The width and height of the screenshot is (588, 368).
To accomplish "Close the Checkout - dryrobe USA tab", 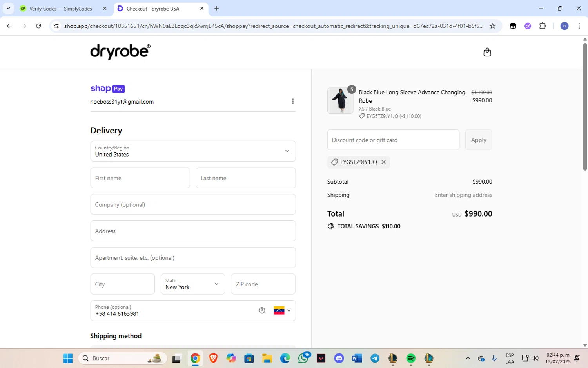I will 202,9.
